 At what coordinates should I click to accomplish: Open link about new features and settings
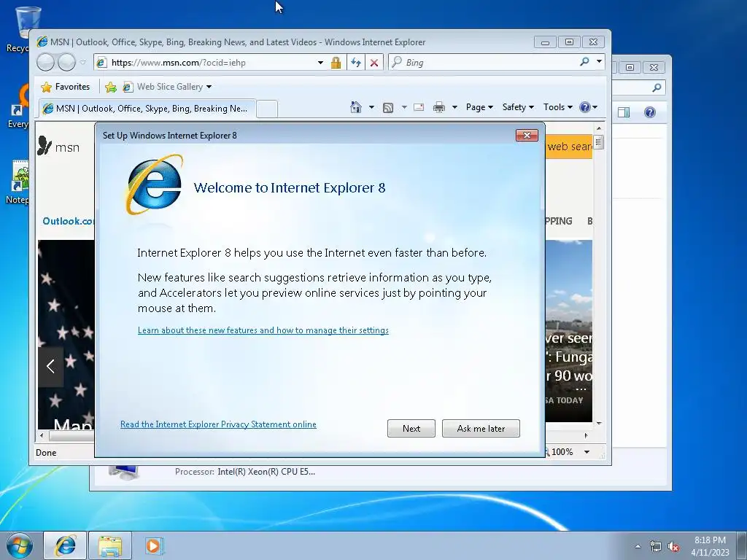click(x=263, y=330)
